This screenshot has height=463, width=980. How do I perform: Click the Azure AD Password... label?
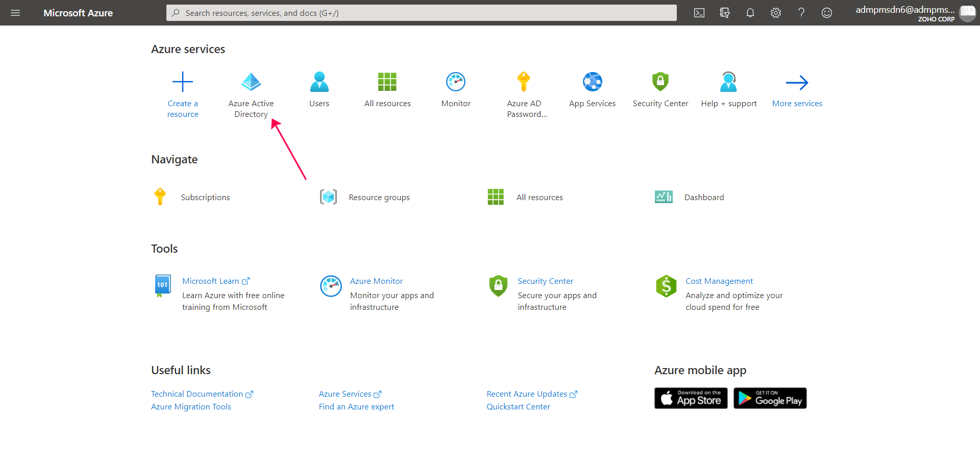[527, 109]
